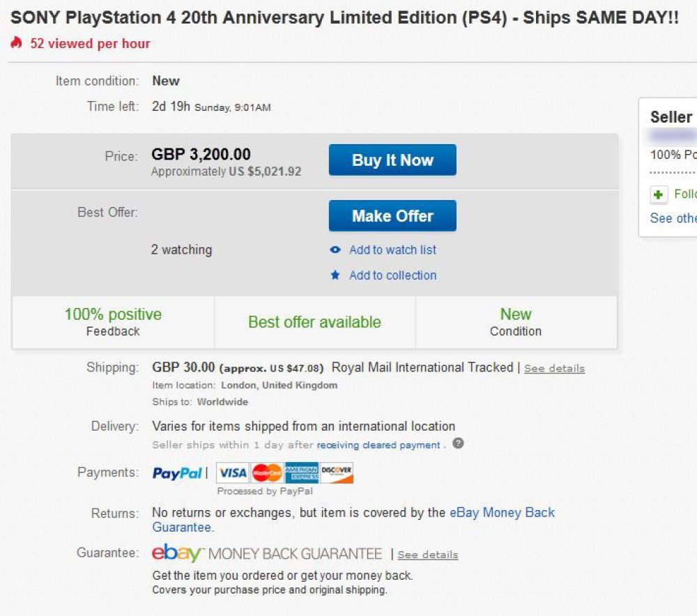Click the eBay logo in Guarantee row
This screenshot has height=616, width=697.
176,553
